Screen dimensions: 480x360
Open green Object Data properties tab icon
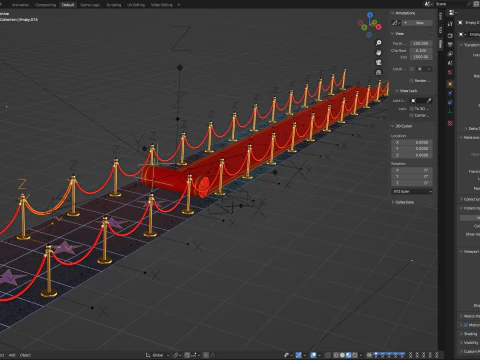coord(450,112)
